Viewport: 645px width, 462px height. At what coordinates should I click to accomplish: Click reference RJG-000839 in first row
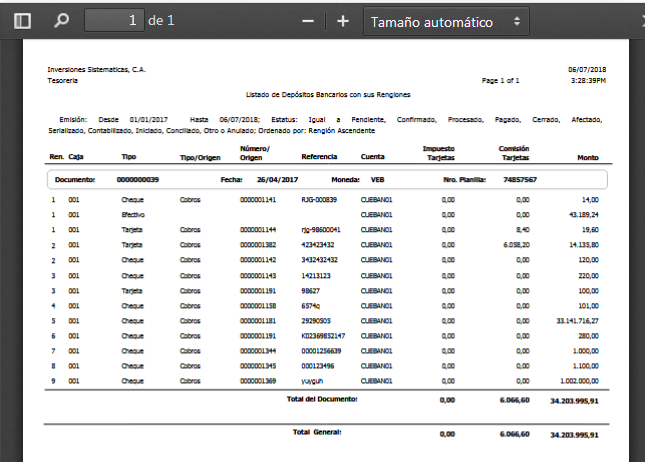[319, 200]
